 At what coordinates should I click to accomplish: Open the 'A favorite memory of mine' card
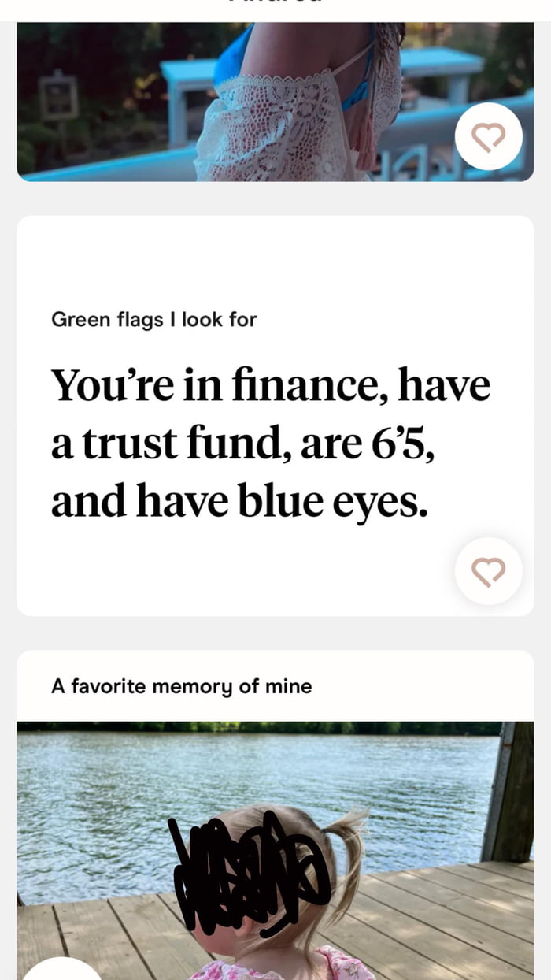click(x=181, y=685)
